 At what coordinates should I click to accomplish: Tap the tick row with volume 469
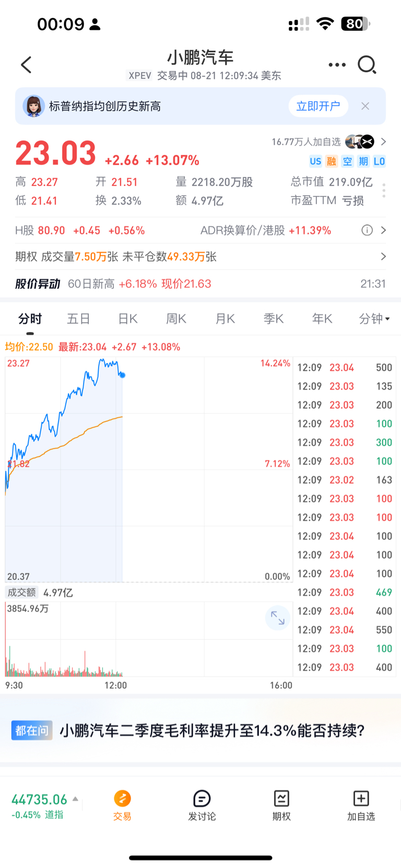click(345, 592)
